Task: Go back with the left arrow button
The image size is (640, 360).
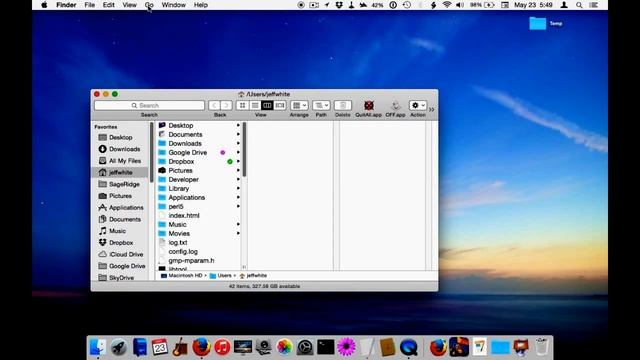Action: [x=214, y=105]
